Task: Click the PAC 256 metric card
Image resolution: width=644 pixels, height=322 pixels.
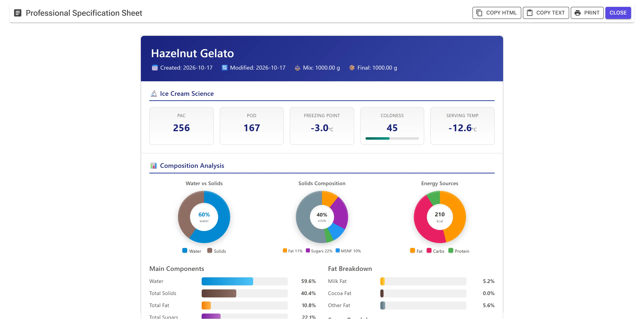Action: pos(182,126)
